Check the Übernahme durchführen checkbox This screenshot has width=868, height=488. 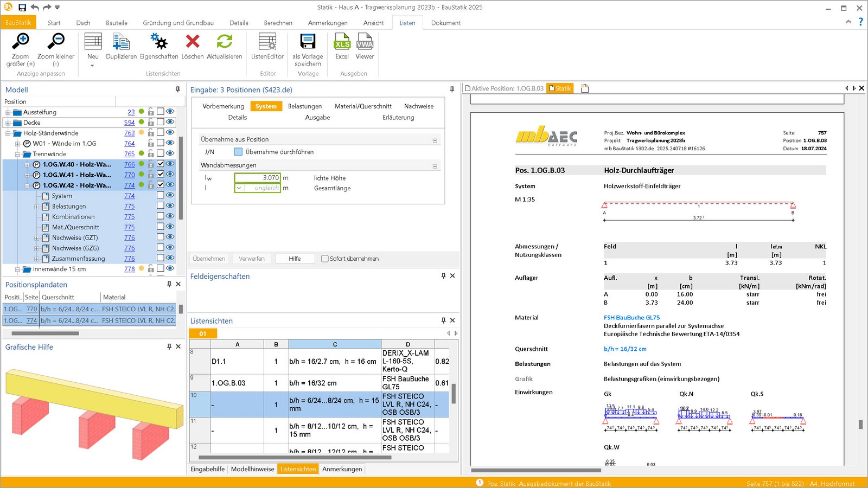[237, 152]
